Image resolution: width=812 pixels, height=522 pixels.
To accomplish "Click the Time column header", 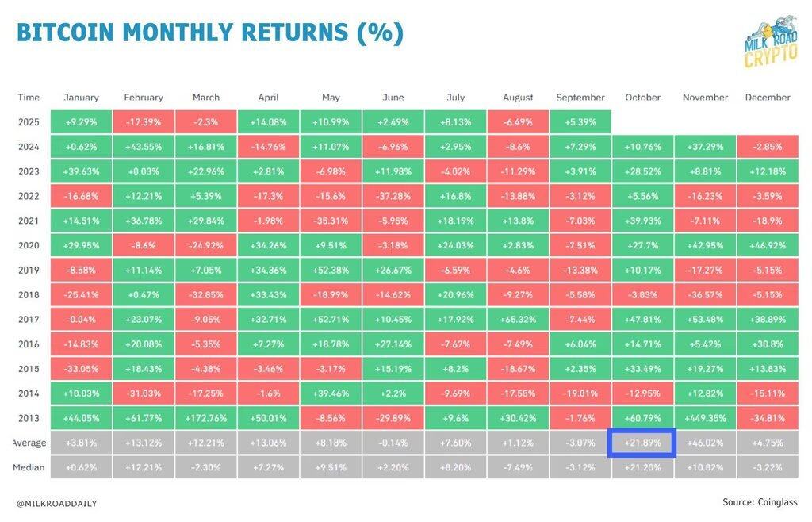I will pos(29,98).
